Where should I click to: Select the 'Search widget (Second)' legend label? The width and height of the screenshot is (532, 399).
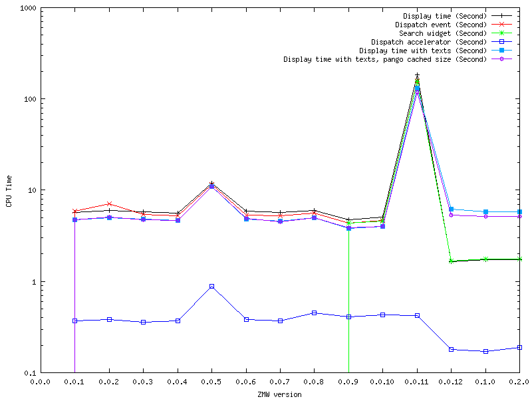point(443,33)
